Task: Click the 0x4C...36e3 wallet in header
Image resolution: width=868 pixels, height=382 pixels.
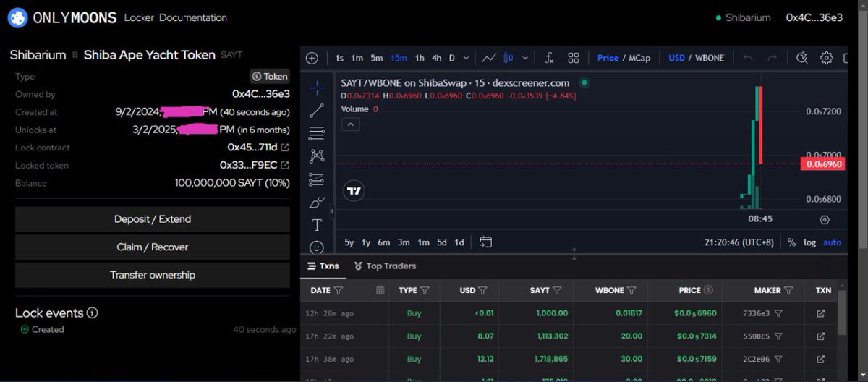Action: click(814, 17)
